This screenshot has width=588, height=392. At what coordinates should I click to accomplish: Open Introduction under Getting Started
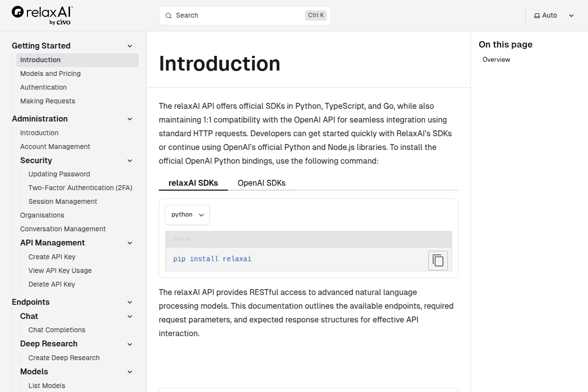pos(77,60)
